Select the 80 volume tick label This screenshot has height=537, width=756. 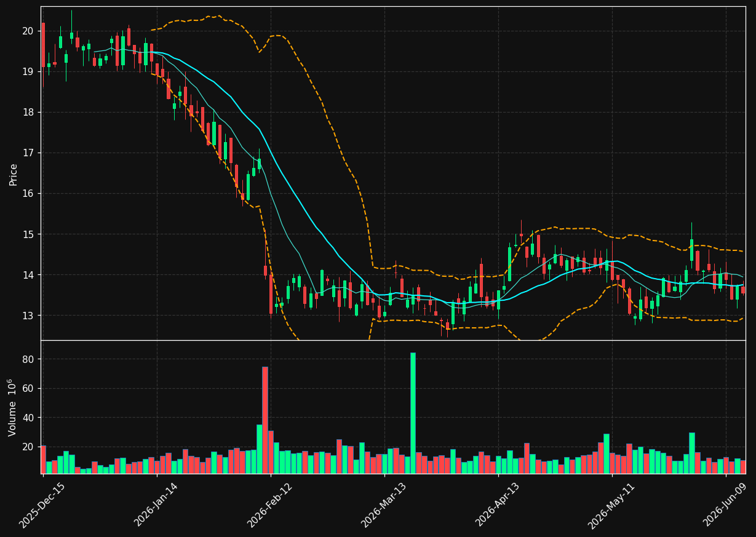pos(29,359)
